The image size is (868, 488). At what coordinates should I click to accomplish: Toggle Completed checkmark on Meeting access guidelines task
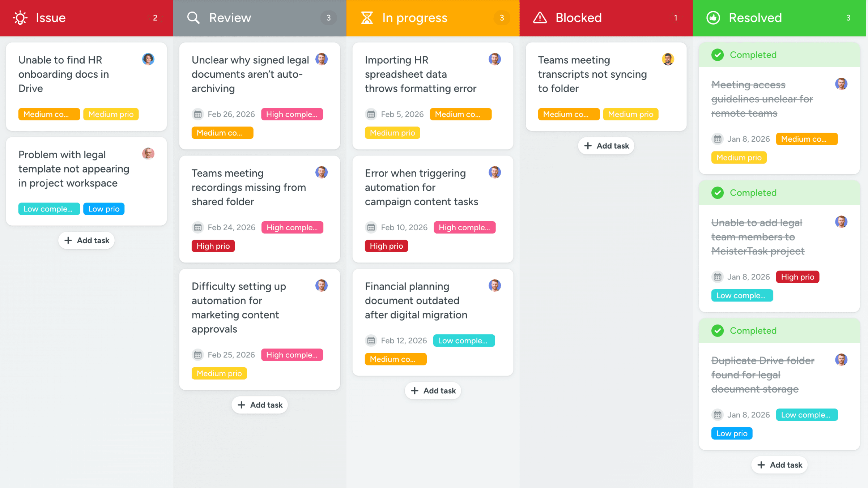pyautogui.click(x=718, y=55)
